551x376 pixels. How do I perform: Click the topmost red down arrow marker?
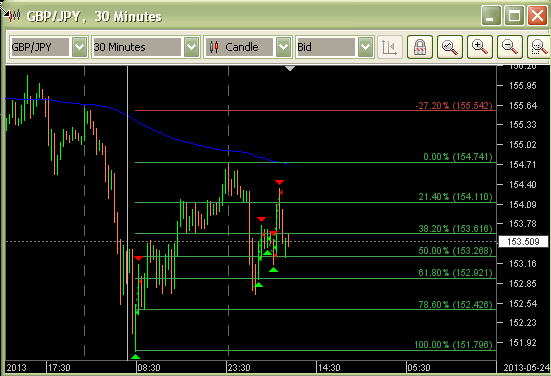(x=279, y=182)
